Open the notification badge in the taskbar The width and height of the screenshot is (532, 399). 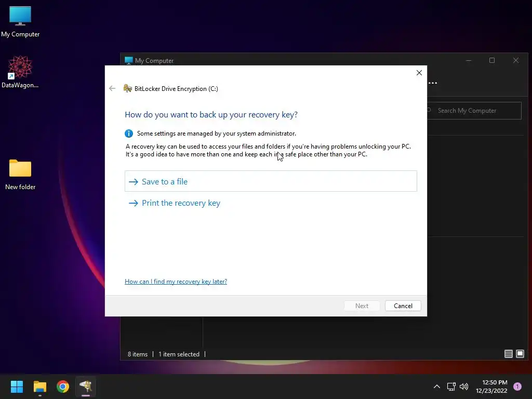point(517,387)
